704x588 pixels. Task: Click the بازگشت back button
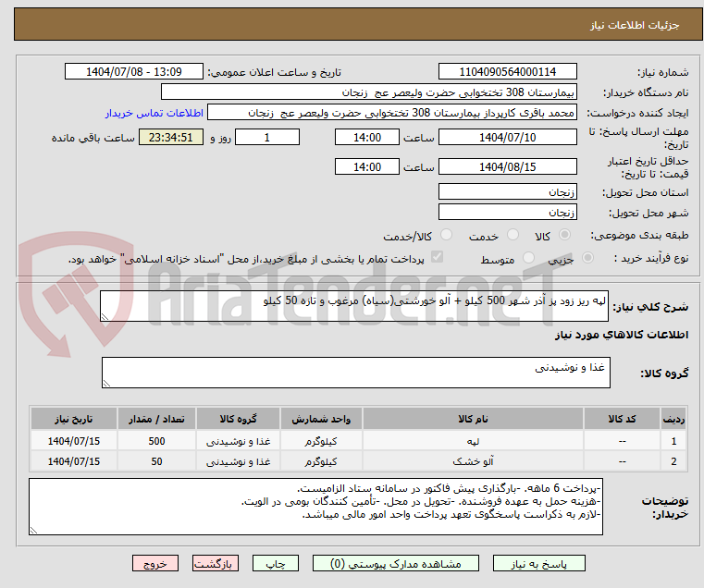(216, 563)
